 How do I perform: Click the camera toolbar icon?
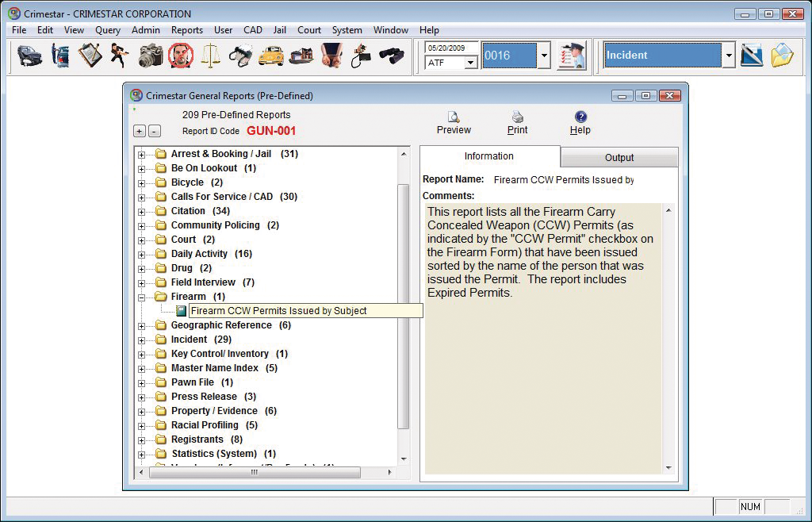[x=150, y=56]
